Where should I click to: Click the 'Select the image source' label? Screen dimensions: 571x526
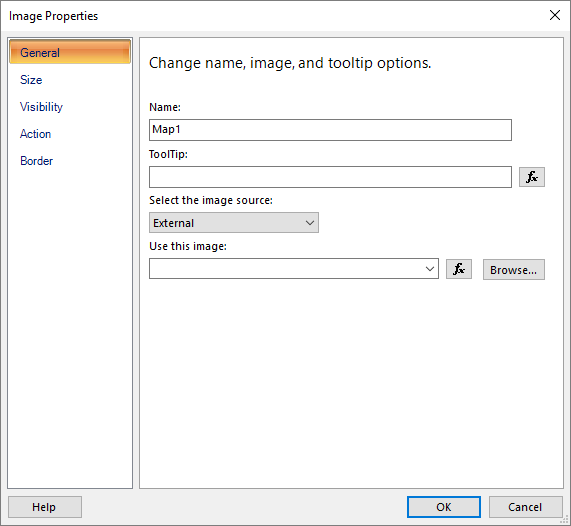pos(211,200)
